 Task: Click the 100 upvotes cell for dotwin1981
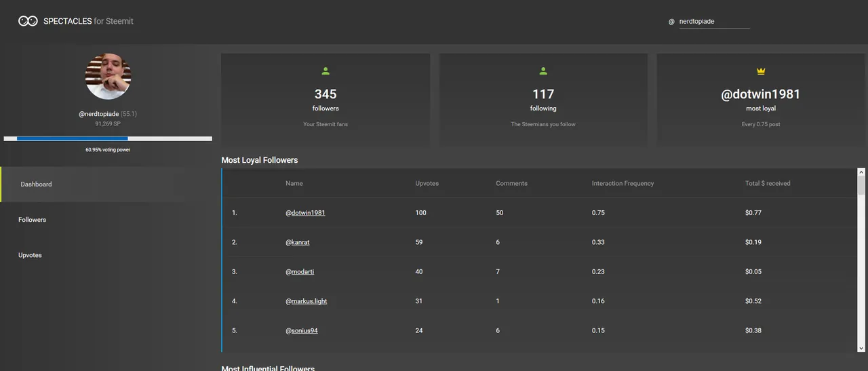tap(421, 213)
